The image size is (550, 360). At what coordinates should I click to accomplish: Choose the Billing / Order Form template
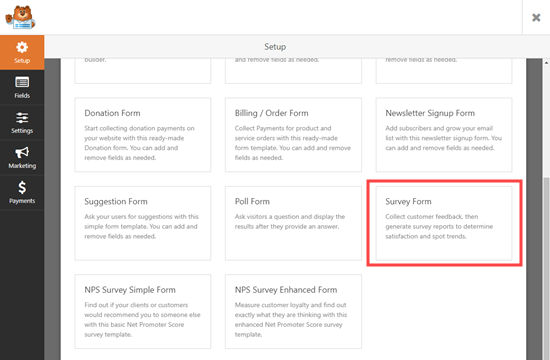[x=293, y=135]
